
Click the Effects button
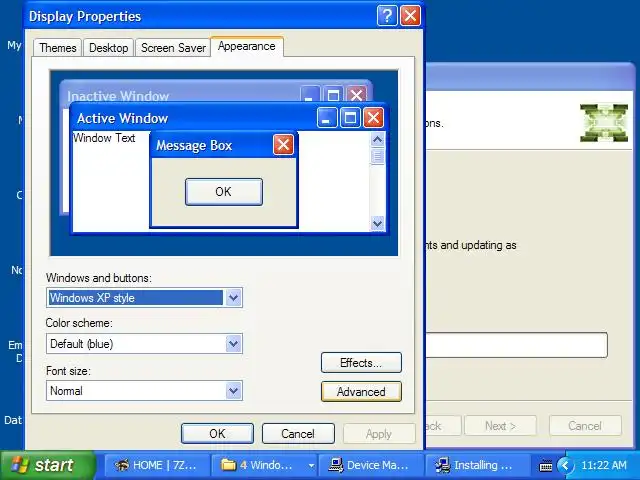(x=361, y=362)
